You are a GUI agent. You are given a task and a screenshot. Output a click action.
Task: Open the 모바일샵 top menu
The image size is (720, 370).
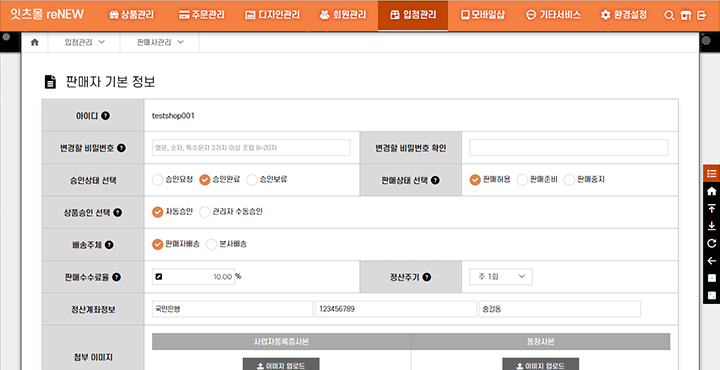(483, 15)
